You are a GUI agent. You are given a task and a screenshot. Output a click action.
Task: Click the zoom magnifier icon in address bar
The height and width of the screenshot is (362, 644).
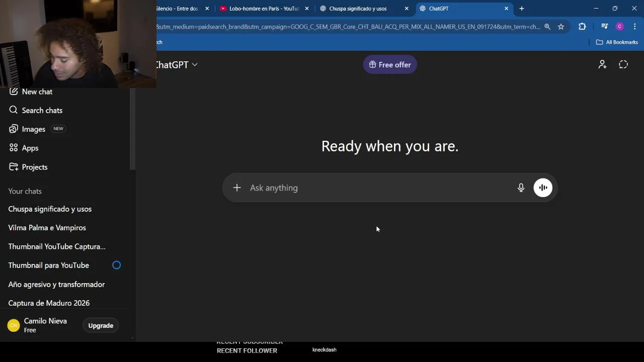coord(547,27)
